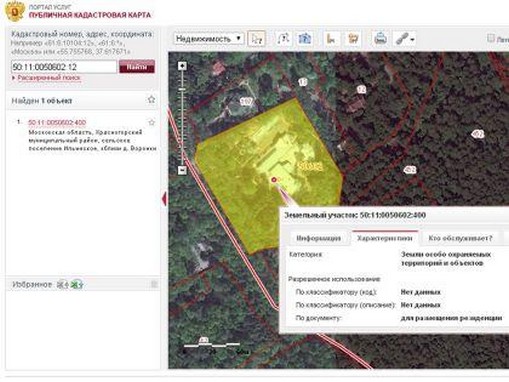Screen dimensions: 509x382
Task: Star the found object 50:11:0050602:400
Action: 152,122
